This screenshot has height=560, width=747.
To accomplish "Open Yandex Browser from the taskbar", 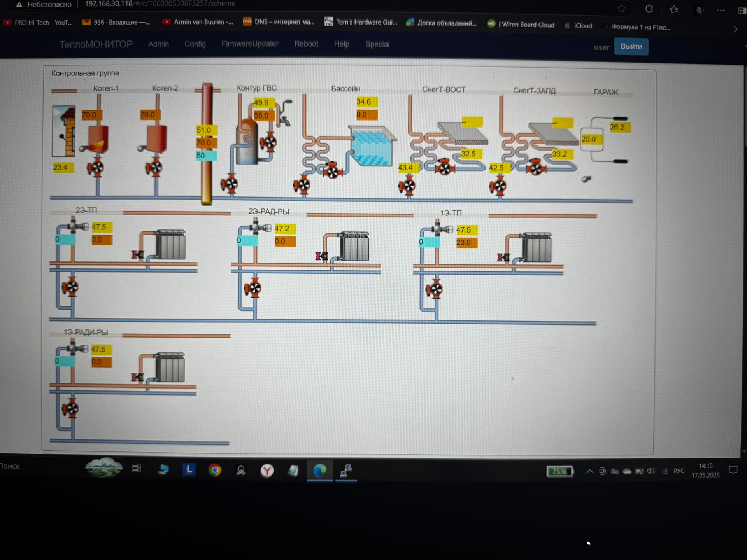I will click(267, 471).
